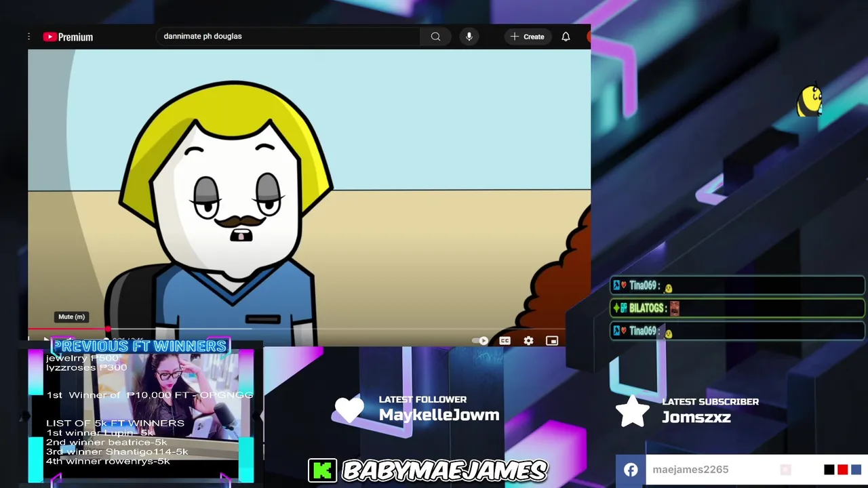
Task: Open the player settings gear
Action: (528, 341)
